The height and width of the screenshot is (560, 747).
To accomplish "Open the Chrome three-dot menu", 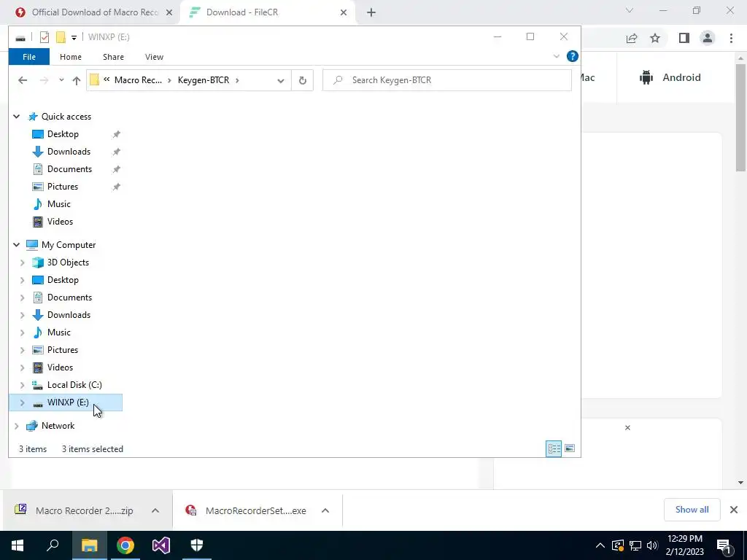I will (x=731, y=38).
